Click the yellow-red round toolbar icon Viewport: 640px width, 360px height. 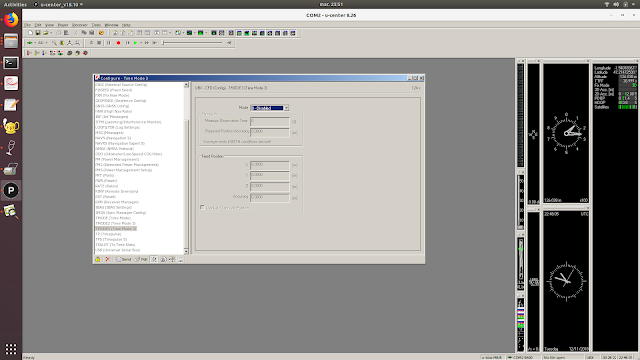tap(101, 33)
